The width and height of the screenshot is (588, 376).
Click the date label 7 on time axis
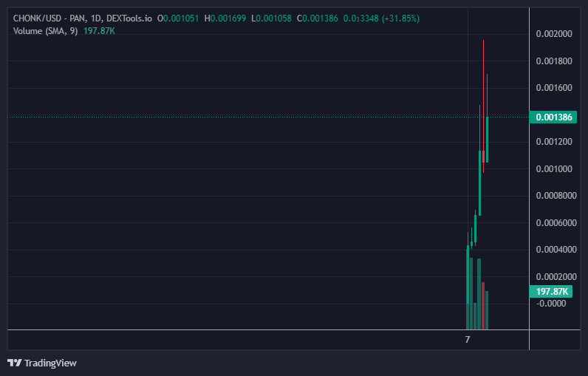[468, 339]
